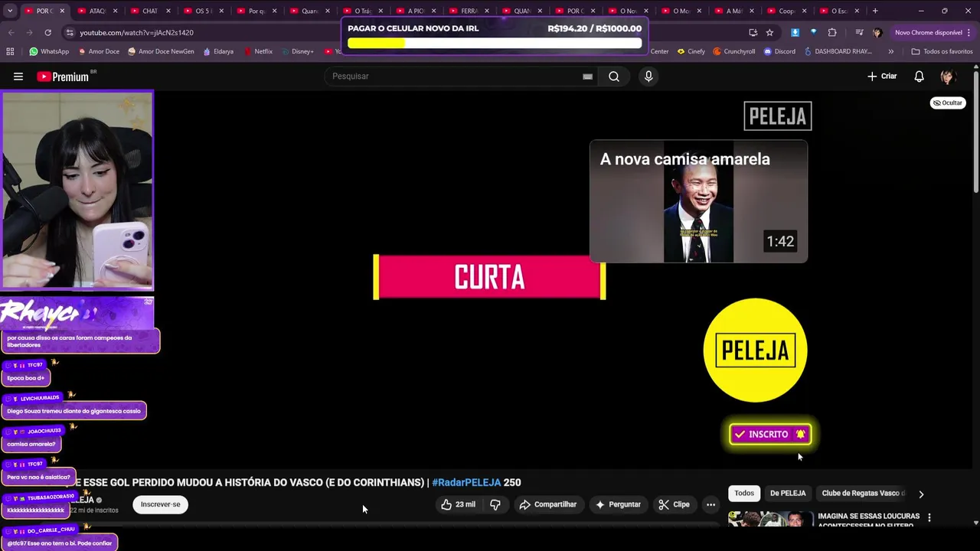
Task: Click the Compartilhar share button
Action: click(548, 504)
